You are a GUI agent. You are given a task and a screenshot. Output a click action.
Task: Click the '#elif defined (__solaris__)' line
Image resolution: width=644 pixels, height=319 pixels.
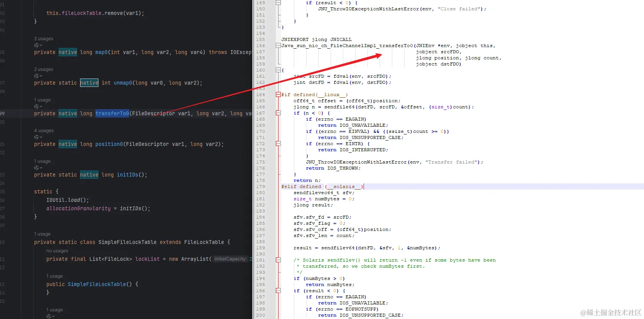coord(322,186)
